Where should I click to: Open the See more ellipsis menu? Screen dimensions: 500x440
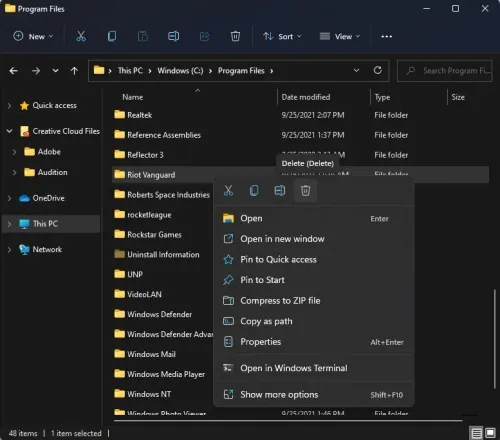pyautogui.click(x=386, y=36)
